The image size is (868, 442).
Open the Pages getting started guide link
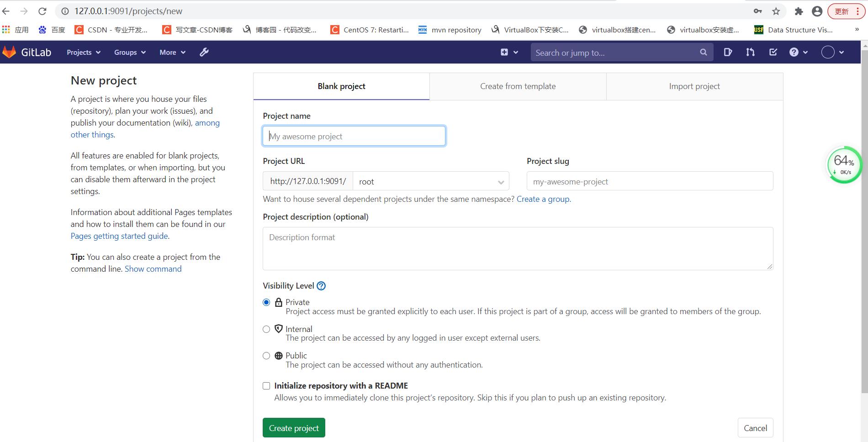[x=119, y=236]
